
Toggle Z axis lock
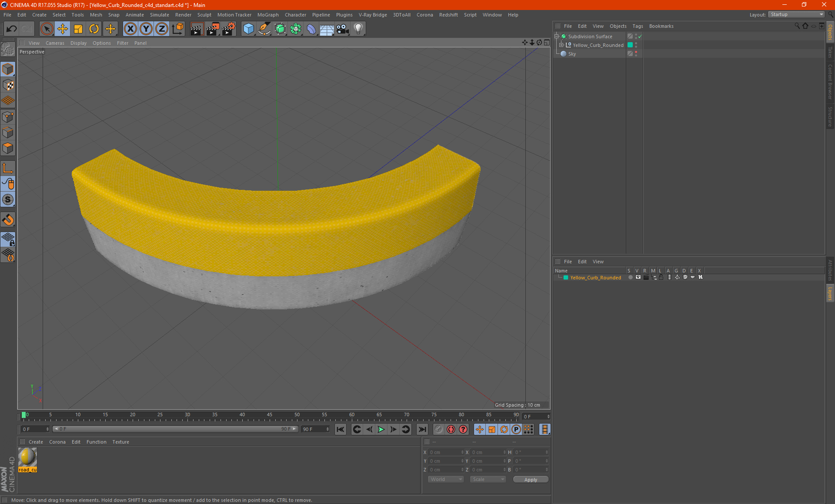(x=162, y=29)
